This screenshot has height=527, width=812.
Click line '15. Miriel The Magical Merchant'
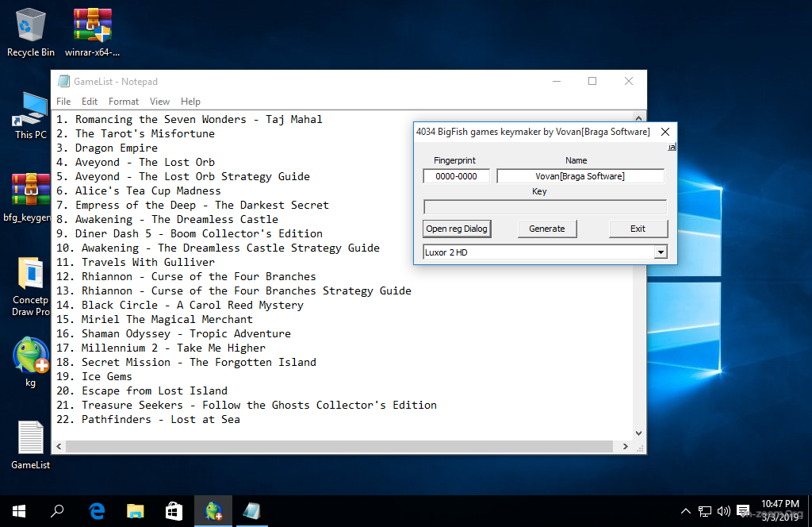point(155,320)
